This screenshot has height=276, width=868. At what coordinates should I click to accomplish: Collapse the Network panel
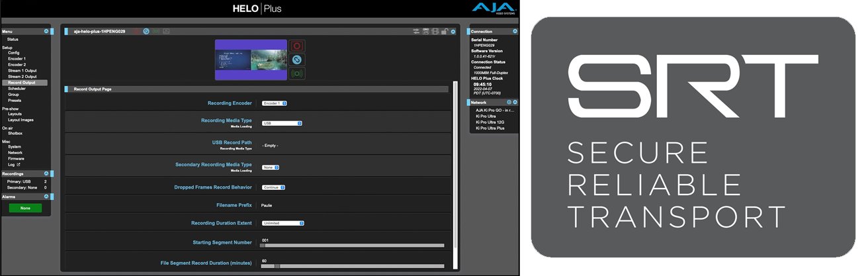coord(515,103)
